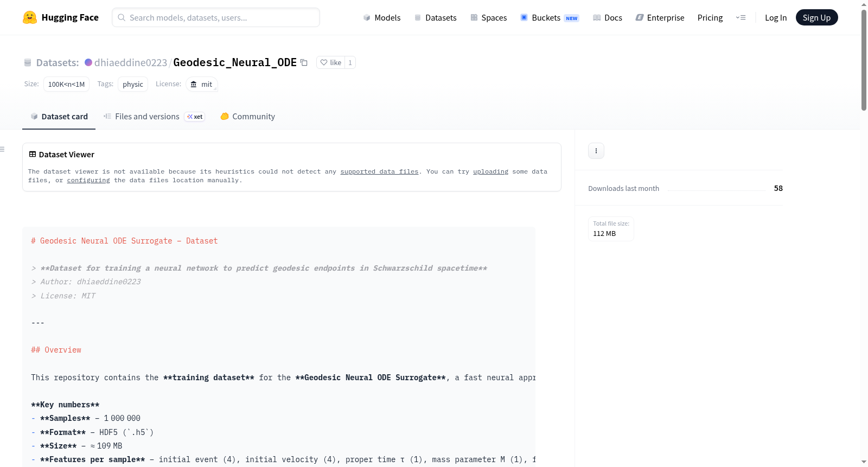The image size is (868, 467).
Task: Click the page vertical scrollbar
Action: point(864,60)
